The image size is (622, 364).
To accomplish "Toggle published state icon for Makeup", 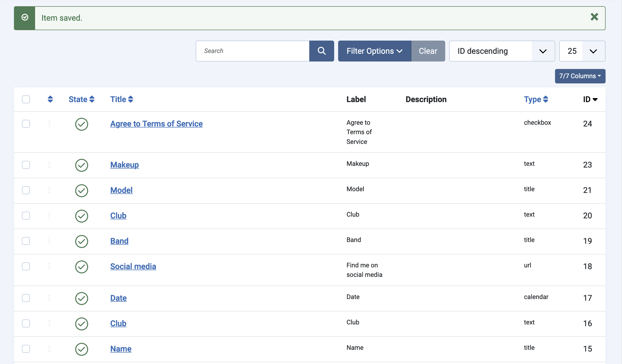I will [82, 165].
